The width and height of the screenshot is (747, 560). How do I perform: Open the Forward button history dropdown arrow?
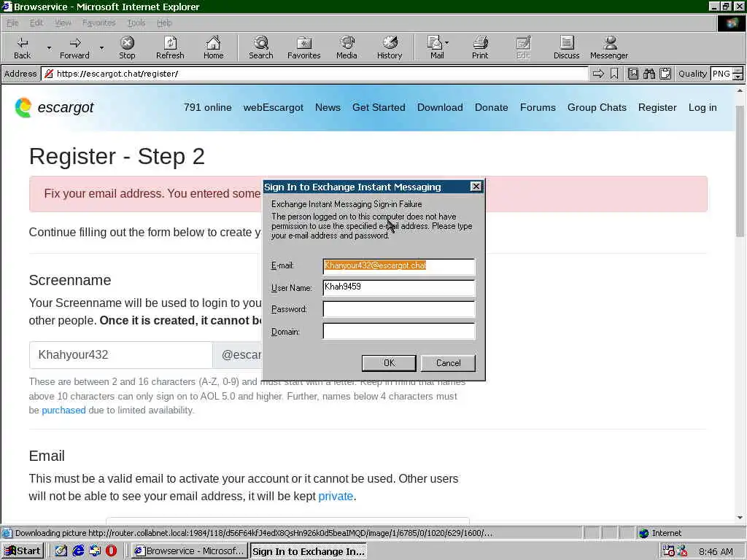coord(101,48)
